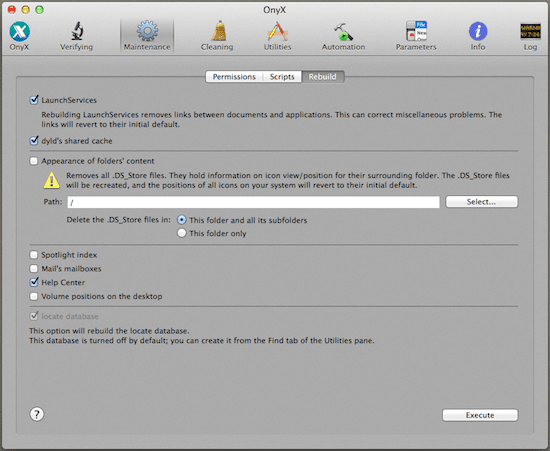Enable Appearance of folders' content
The image size is (550, 451).
[34, 161]
